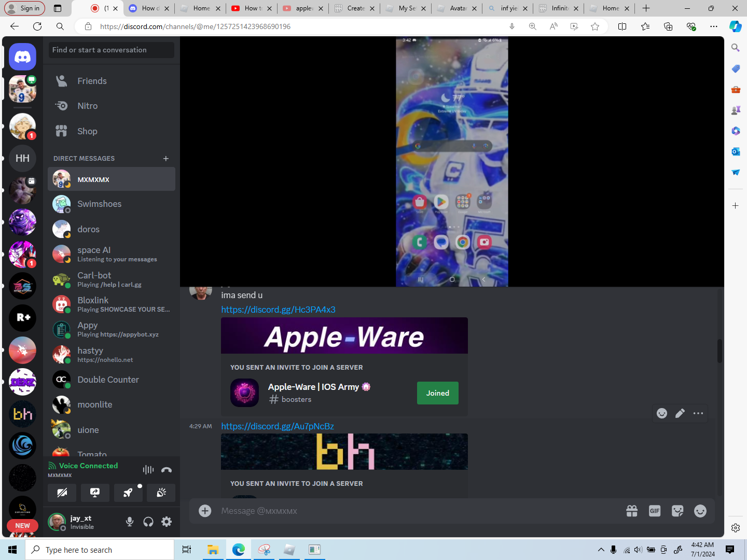Open Edge Copilot icon

(x=736, y=26)
